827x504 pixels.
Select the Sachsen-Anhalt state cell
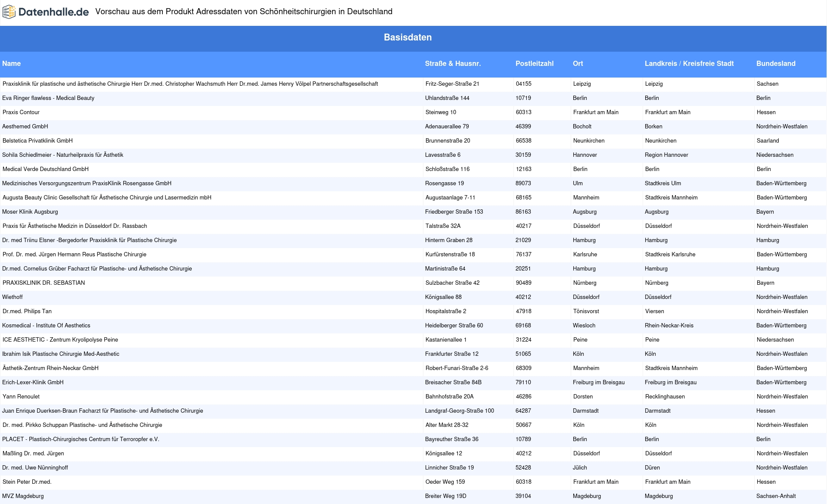tap(776, 496)
